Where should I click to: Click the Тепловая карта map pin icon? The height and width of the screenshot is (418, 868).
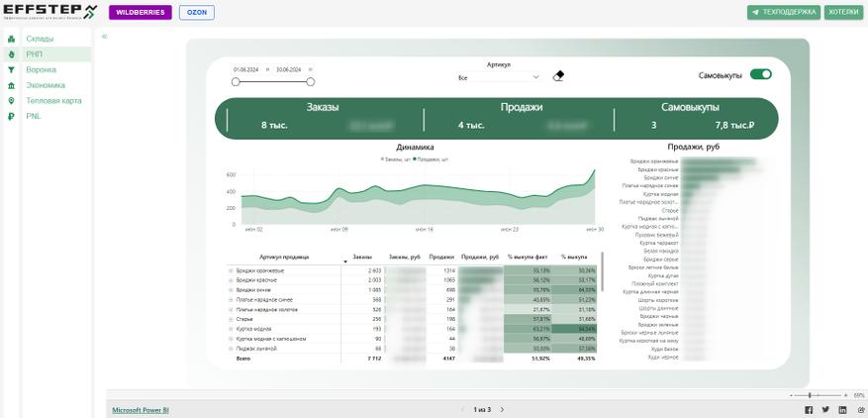pyautogui.click(x=11, y=101)
